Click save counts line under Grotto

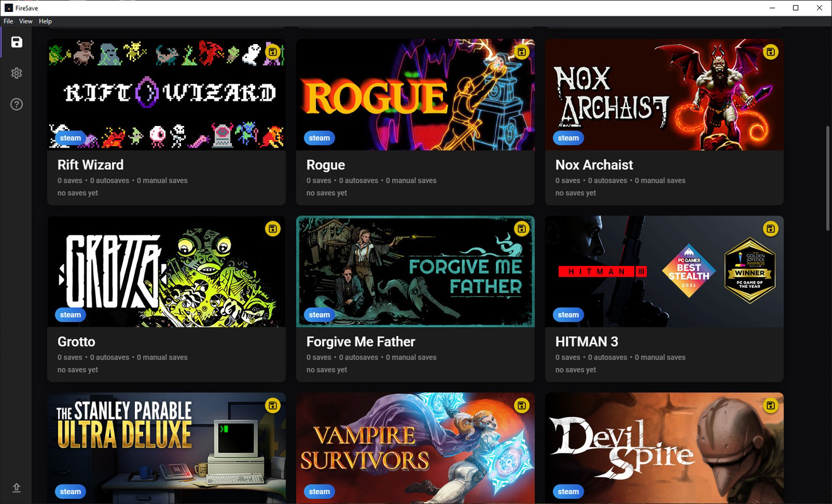coord(122,357)
